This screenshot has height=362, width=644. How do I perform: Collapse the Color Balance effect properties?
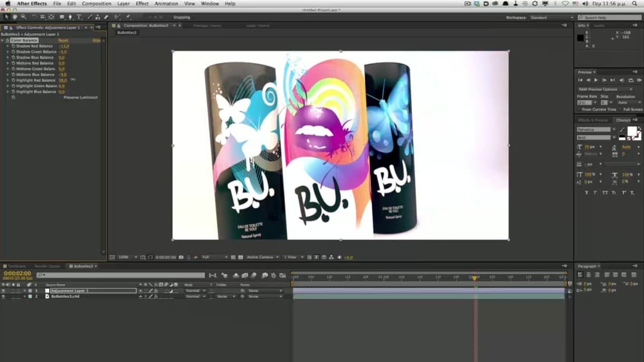3,40
